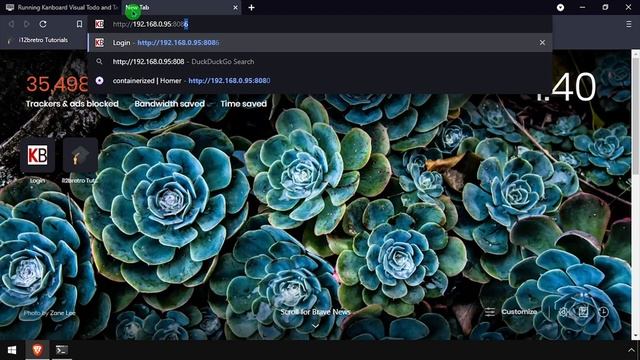
Task: Click the Trackers & ads blocked stat
Action: [72, 104]
